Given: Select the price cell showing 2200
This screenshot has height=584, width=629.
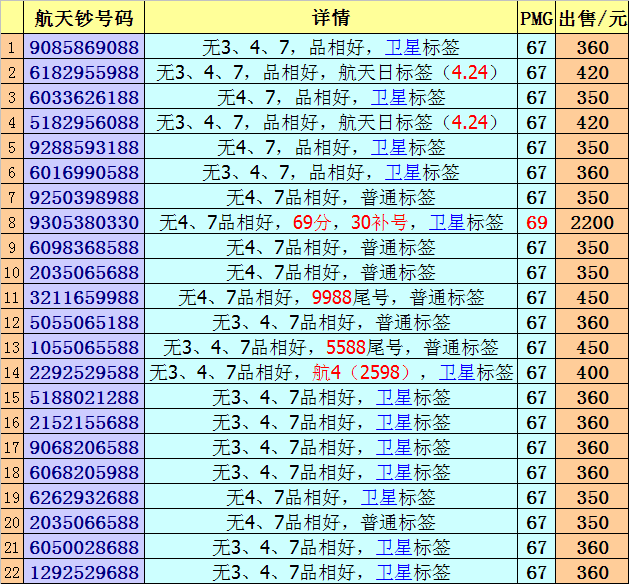Looking at the screenshot, I should point(592,222).
